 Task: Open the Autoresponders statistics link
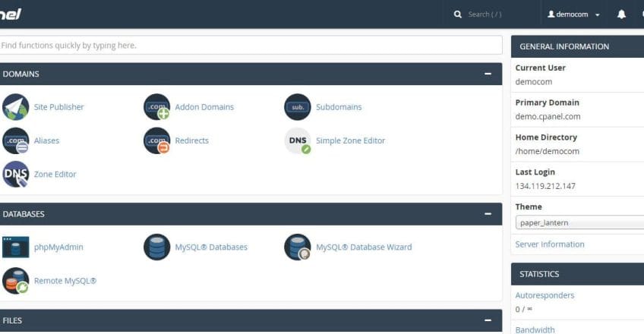(545, 295)
